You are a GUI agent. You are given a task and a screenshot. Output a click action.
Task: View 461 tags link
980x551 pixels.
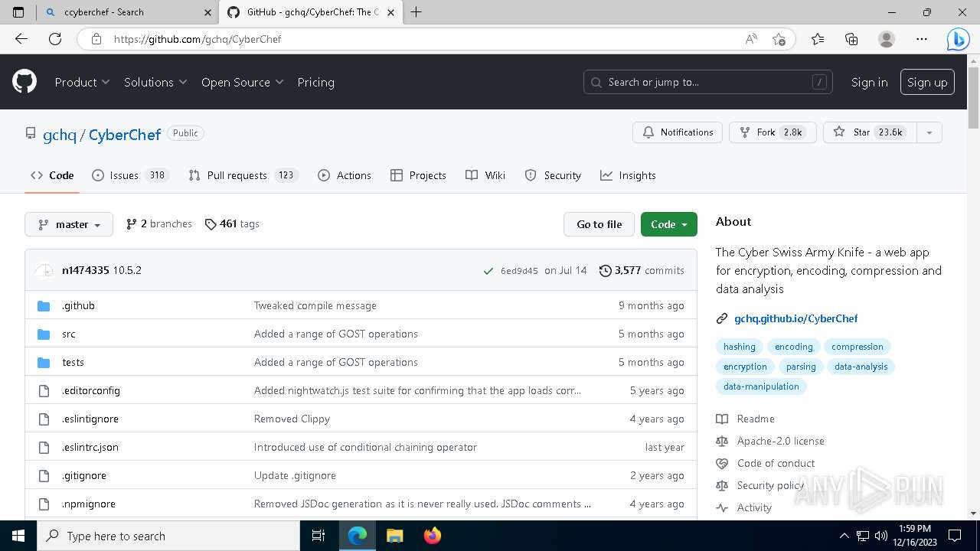[232, 224]
